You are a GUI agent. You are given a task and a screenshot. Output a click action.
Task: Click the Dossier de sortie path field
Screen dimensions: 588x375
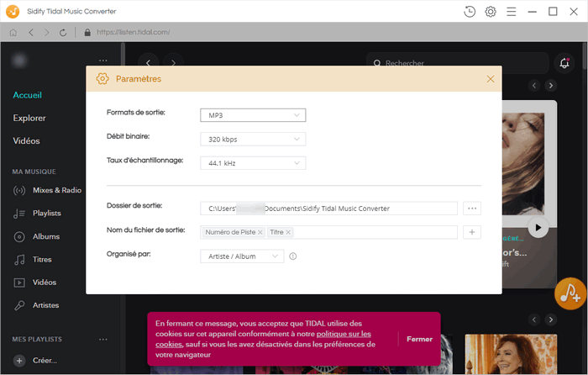(x=328, y=209)
